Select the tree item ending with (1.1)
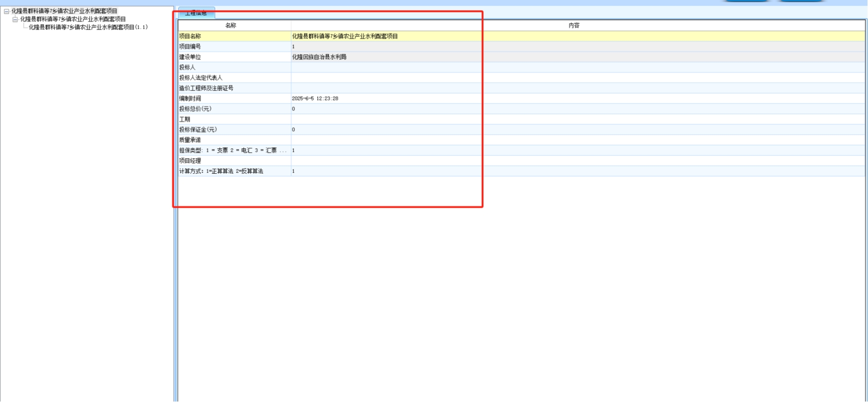The width and height of the screenshot is (868, 402). [x=88, y=27]
